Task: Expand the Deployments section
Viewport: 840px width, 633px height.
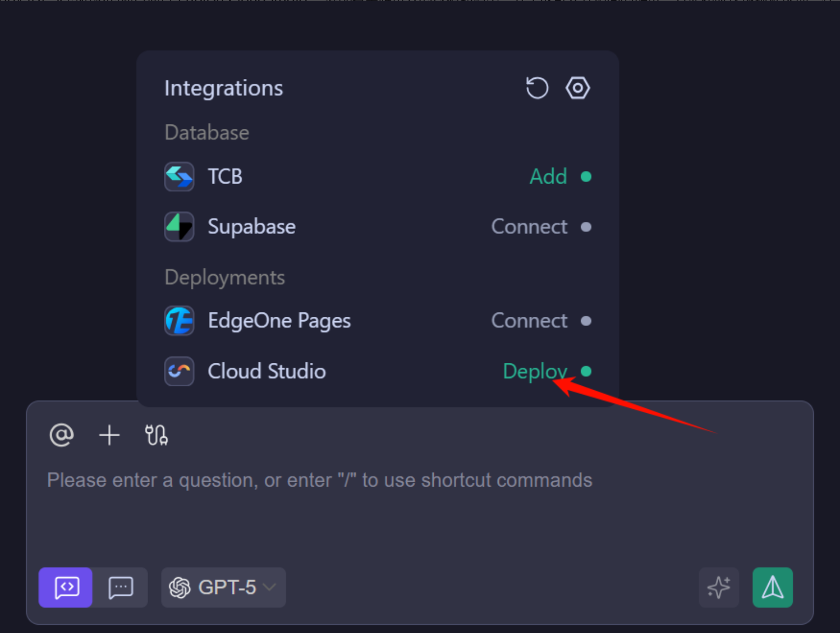Action: point(224,277)
